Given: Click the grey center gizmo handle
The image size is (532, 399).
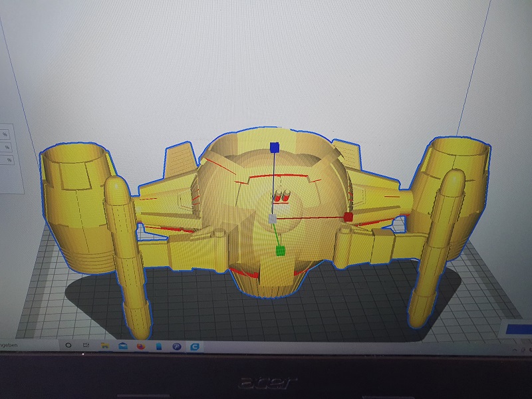Looking at the screenshot, I should [271, 218].
